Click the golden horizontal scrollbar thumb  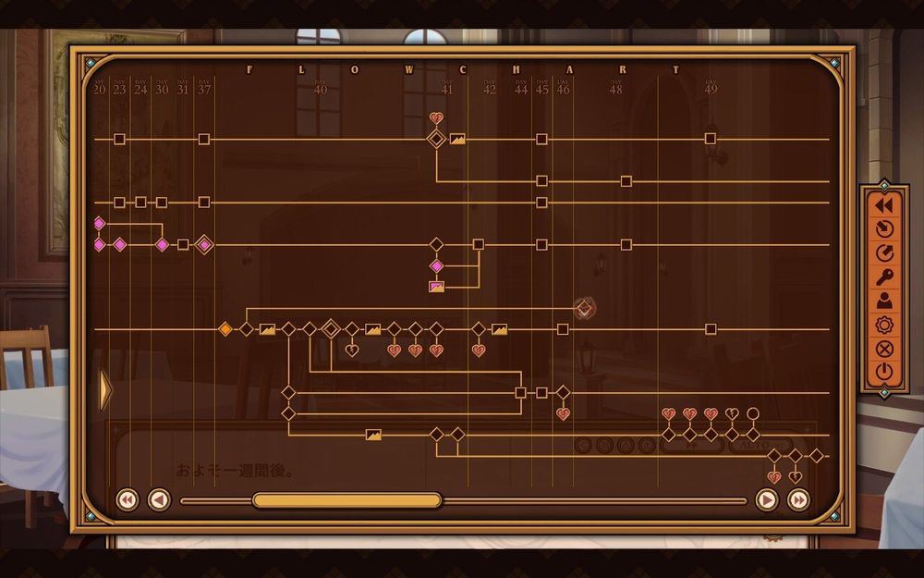point(347,500)
